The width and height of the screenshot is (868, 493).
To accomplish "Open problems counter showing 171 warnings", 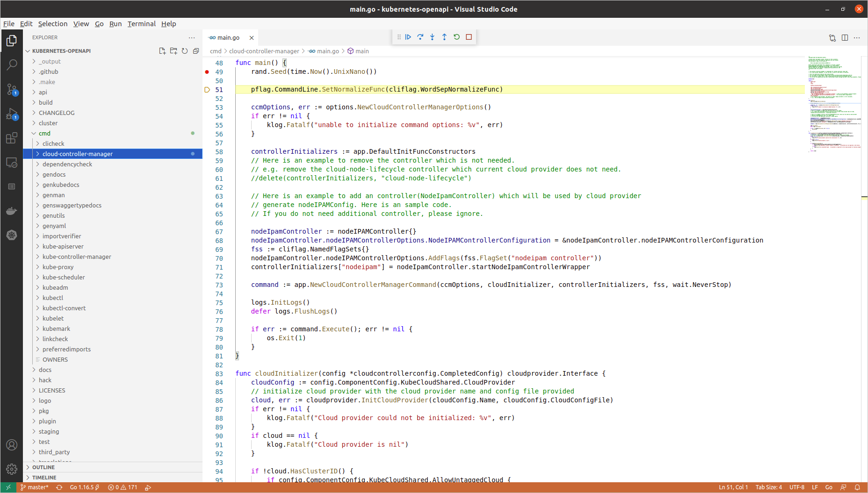I will [123, 487].
